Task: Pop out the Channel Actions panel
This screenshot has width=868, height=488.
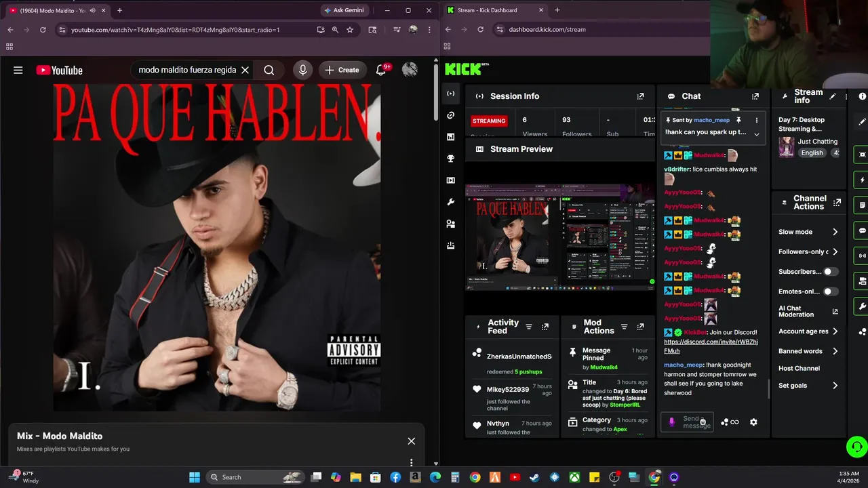Action: coord(837,203)
